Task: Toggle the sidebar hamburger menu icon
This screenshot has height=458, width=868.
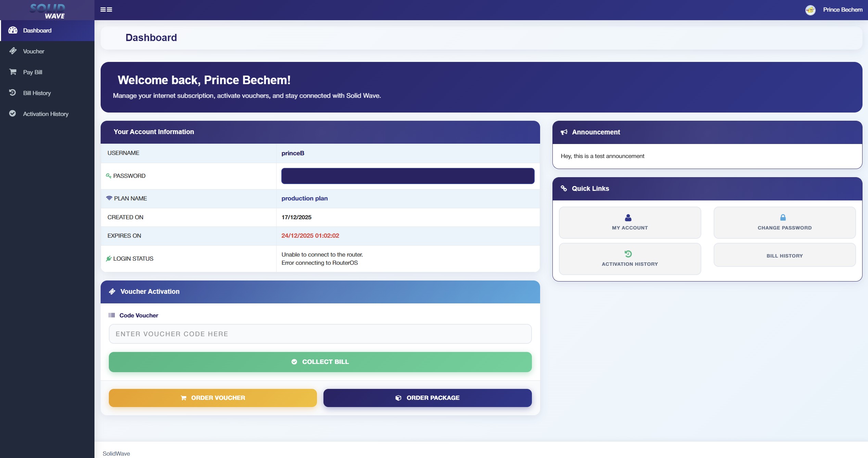Action: 106,10
